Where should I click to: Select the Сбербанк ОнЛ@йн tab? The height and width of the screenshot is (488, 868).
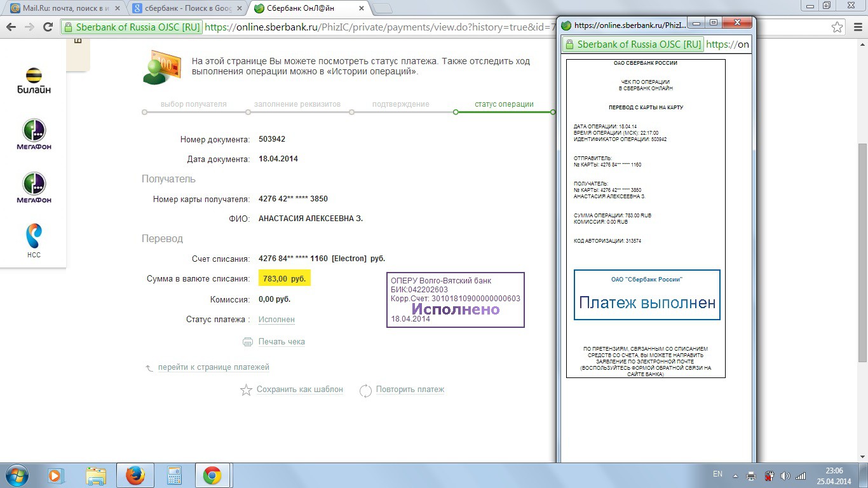pos(308,8)
